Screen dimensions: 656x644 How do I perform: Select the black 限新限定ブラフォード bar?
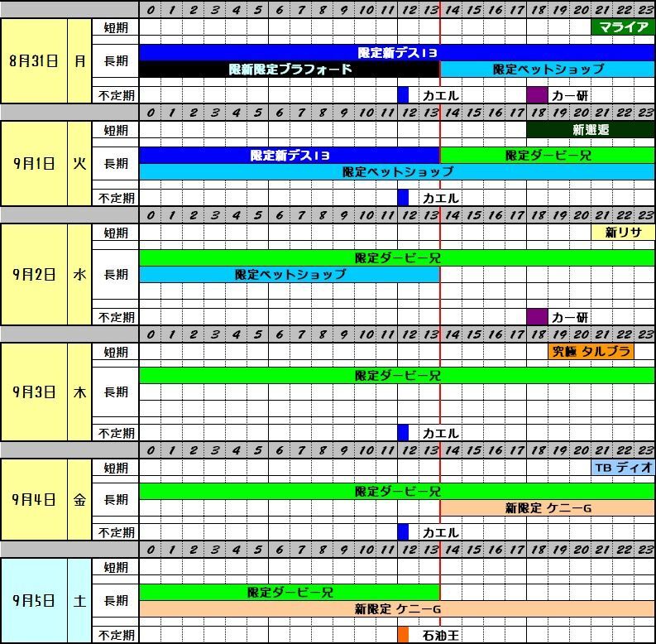tap(290, 70)
